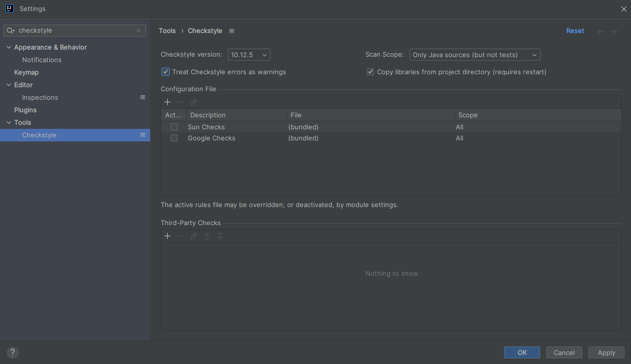
Task: Clear the checkstyle search field
Action: click(x=138, y=30)
